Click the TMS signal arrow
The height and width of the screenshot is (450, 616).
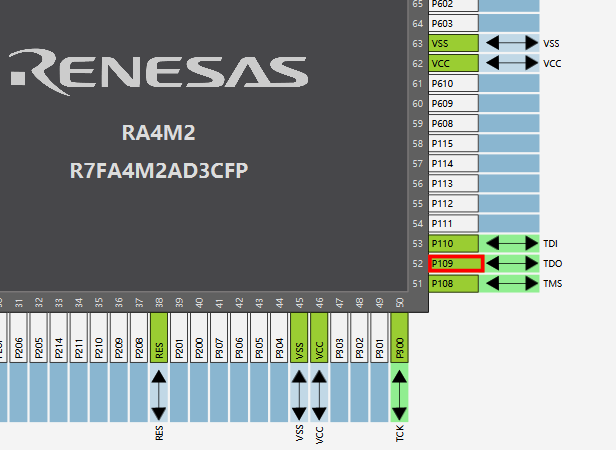pos(512,284)
